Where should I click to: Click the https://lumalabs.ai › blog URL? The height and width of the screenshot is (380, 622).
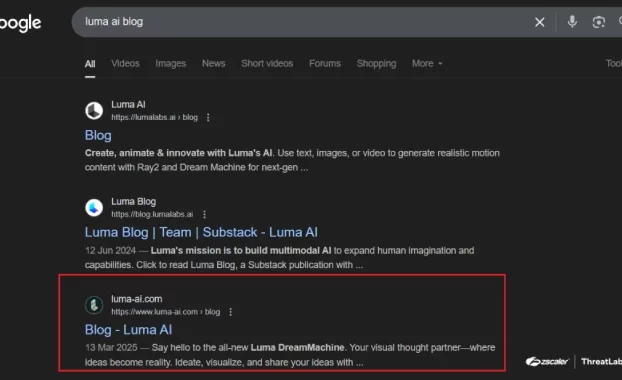154,117
